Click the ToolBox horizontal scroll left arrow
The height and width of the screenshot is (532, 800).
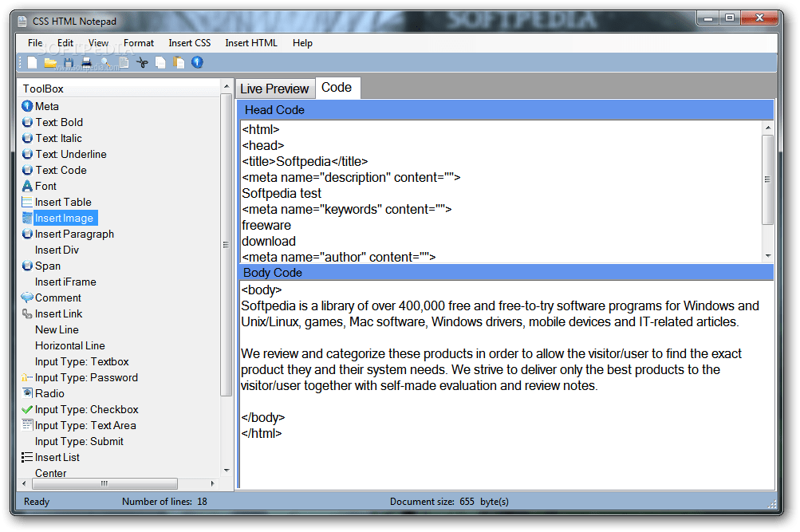[24, 483]
